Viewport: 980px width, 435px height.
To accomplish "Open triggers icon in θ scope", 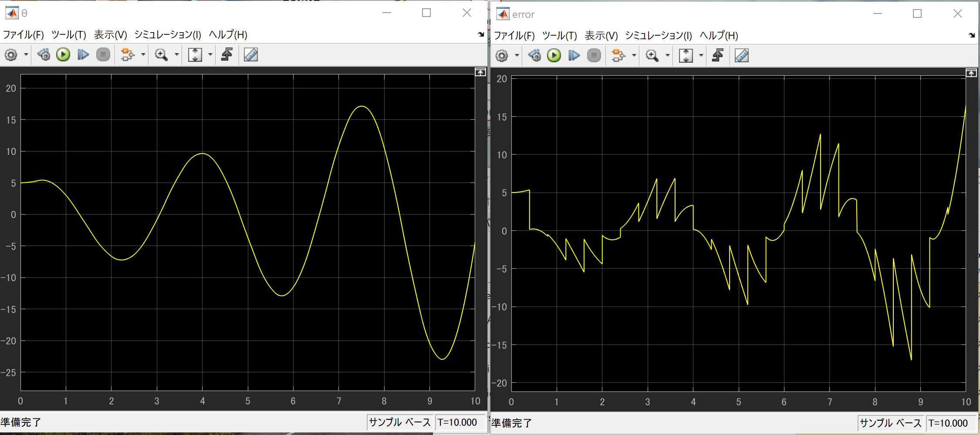I will click(227, 55).
